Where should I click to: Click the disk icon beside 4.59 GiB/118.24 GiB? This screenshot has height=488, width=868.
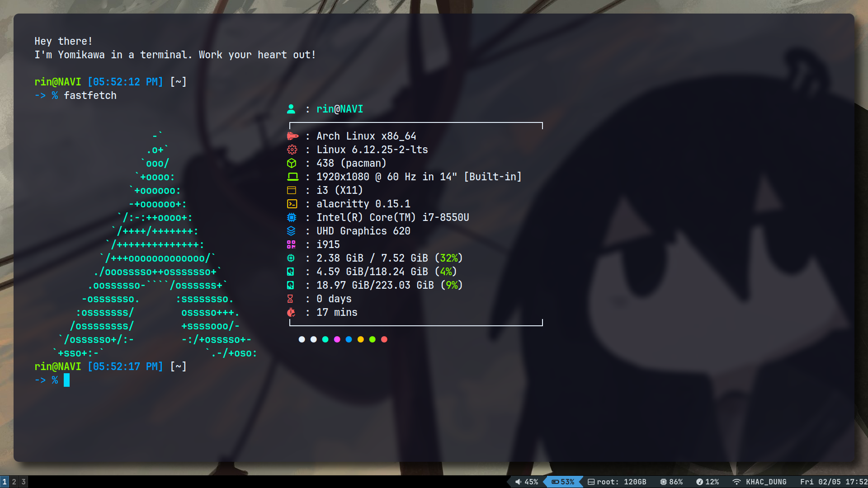tap(291, 272)
